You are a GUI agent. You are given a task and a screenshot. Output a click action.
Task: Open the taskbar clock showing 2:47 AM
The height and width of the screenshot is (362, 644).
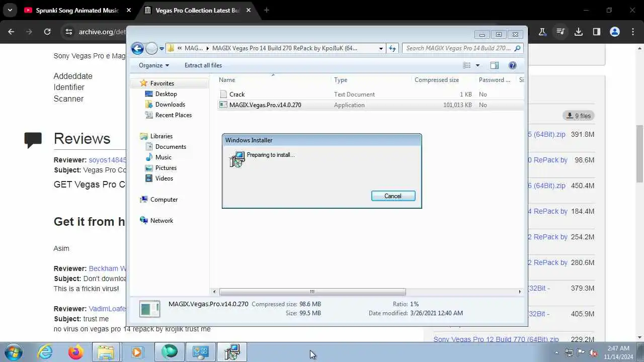point(618,352)
